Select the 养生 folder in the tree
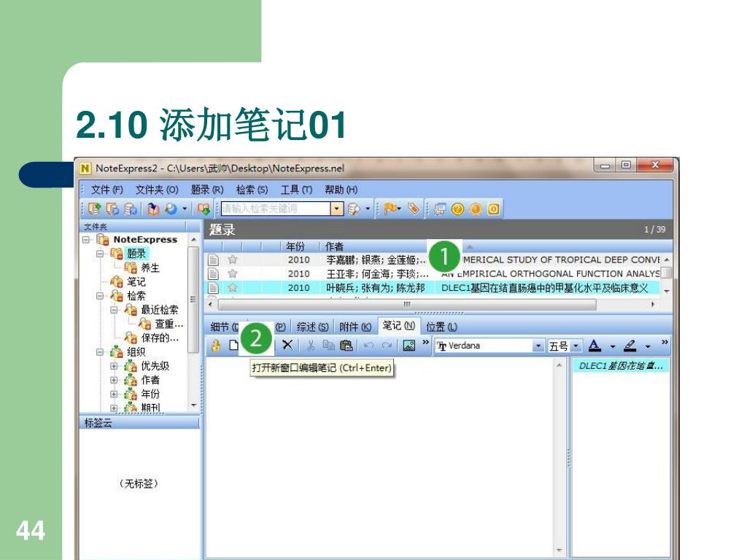The height and width of the screenshot is (560, 747). pyautogui.click(x=150, y=268)
